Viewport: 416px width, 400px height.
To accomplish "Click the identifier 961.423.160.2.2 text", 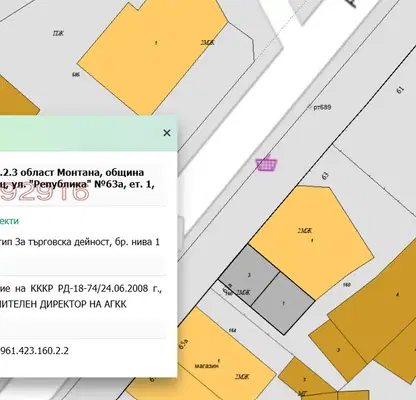I will [34, 351].
